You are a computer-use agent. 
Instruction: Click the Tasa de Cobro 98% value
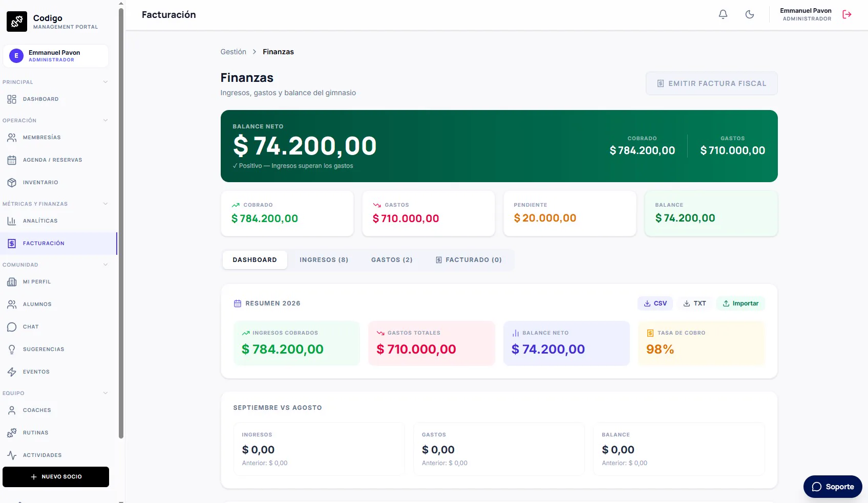660,349
